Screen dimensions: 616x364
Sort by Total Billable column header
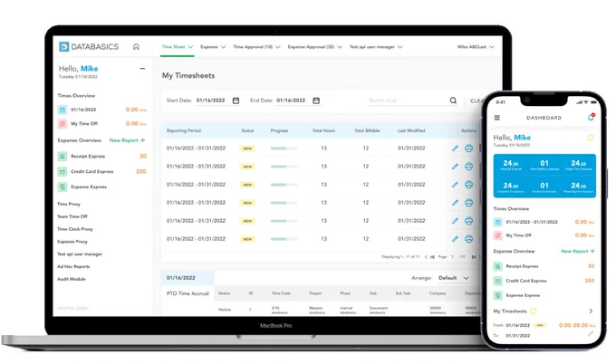367,130
